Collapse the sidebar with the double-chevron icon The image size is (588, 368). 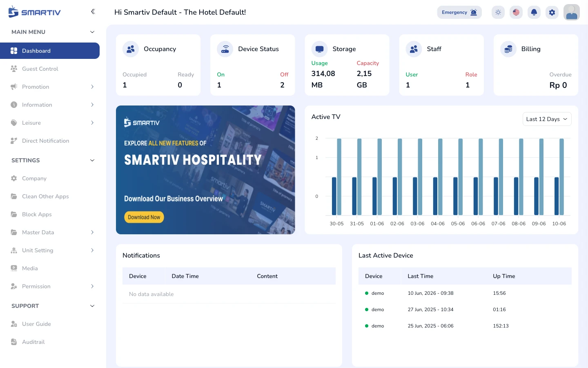(93, 11)
